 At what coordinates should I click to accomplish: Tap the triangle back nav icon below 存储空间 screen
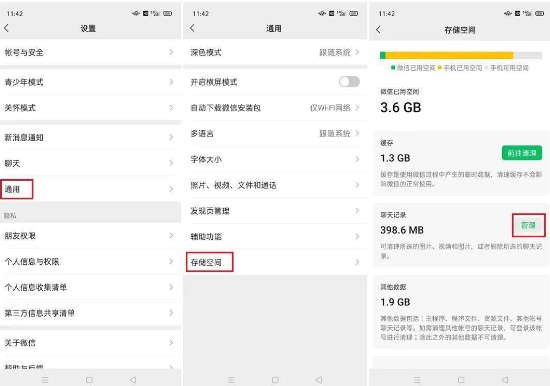click(505, 380)
